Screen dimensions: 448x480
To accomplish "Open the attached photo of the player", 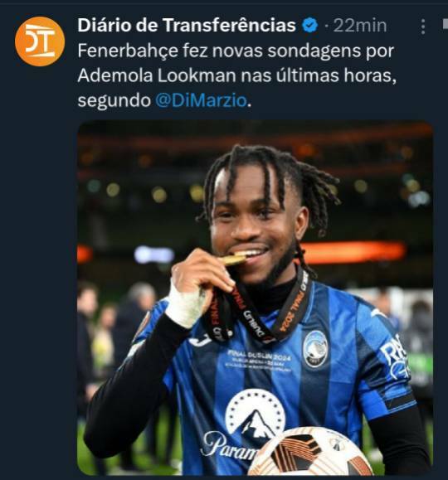I will click(255, 298).
